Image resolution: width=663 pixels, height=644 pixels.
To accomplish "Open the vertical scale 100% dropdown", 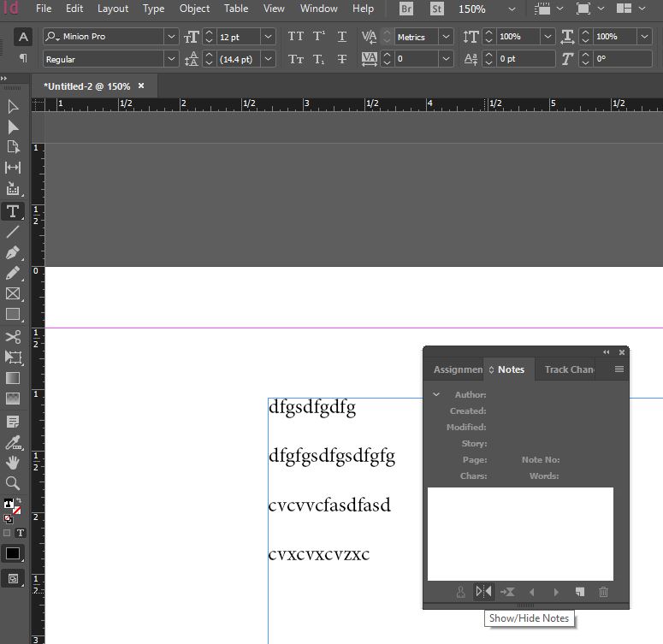I will [x=548, y=37].
